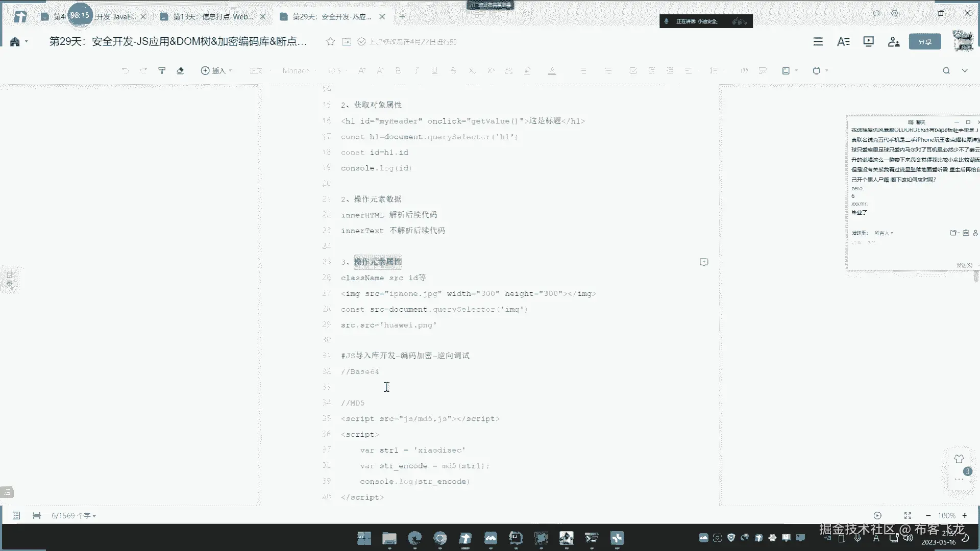Open the 插入 insert dropdown

tap(216, 70)
